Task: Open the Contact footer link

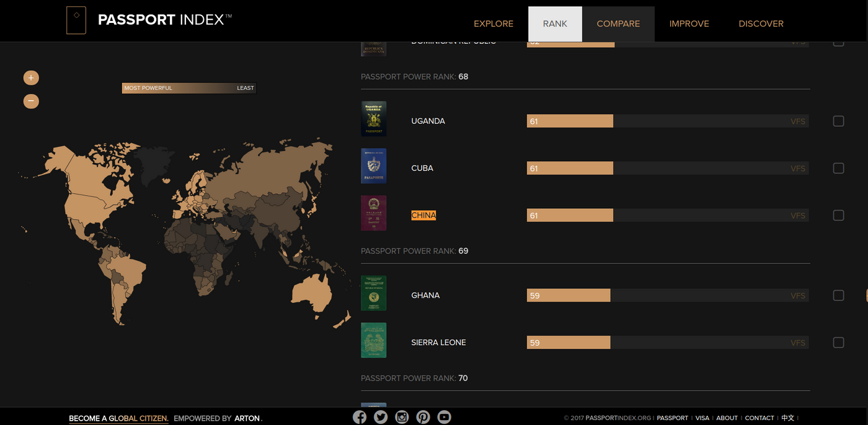Action: [x=759, y=418]
